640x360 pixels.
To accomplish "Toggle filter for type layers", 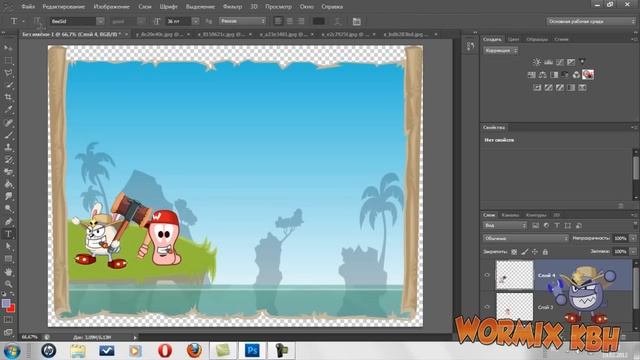I will point(557,225).
